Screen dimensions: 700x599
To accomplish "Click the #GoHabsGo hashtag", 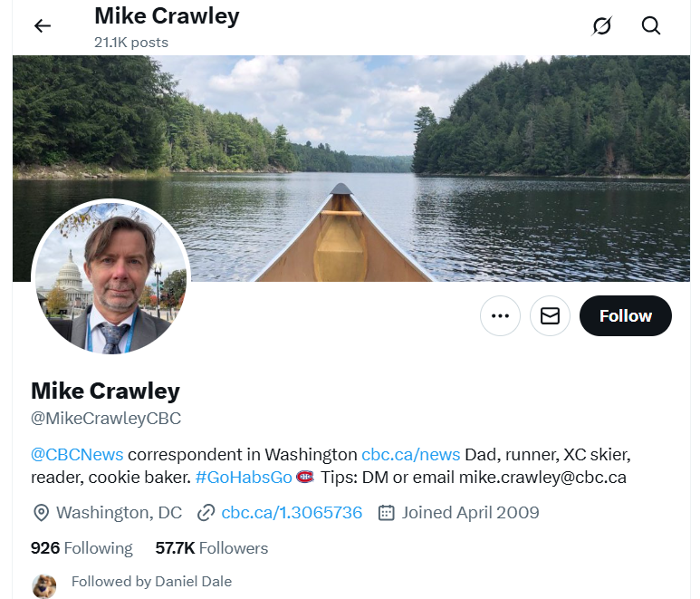I will point(244,477).
